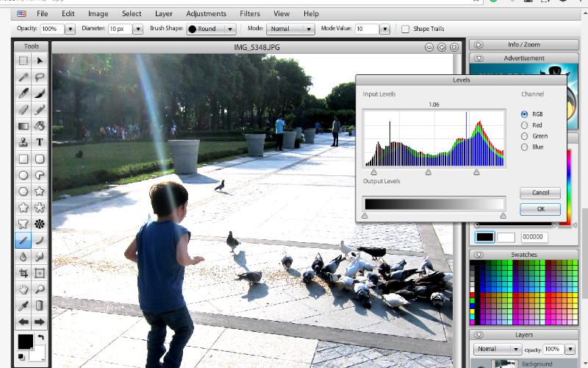Choose the Gradient tool
Viewport: 588px width, 368px height.
24,126
